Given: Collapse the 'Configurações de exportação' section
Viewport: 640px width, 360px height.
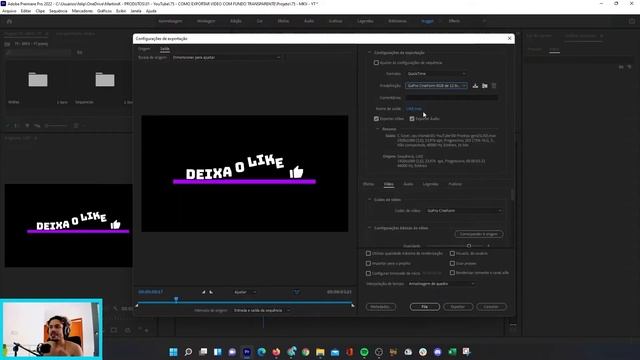Looking at the screenshot, I should coord(369,53).
